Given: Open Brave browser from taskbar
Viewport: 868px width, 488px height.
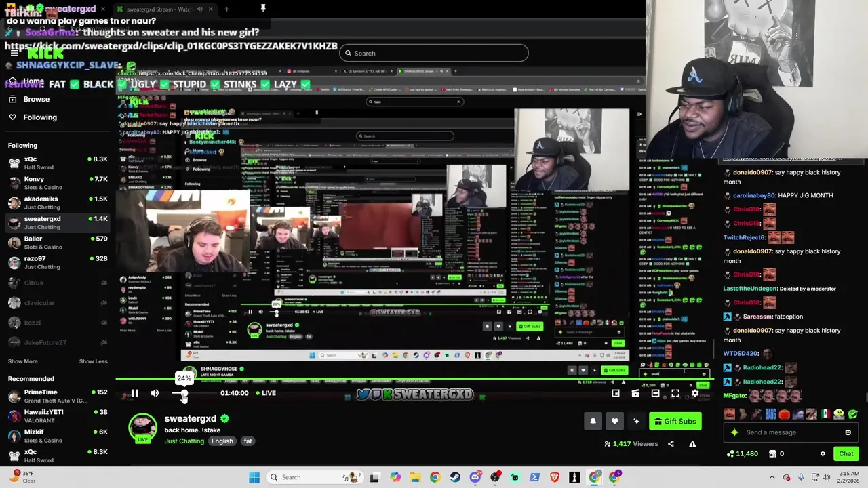Looking at the screenshot, I should 555,477.
